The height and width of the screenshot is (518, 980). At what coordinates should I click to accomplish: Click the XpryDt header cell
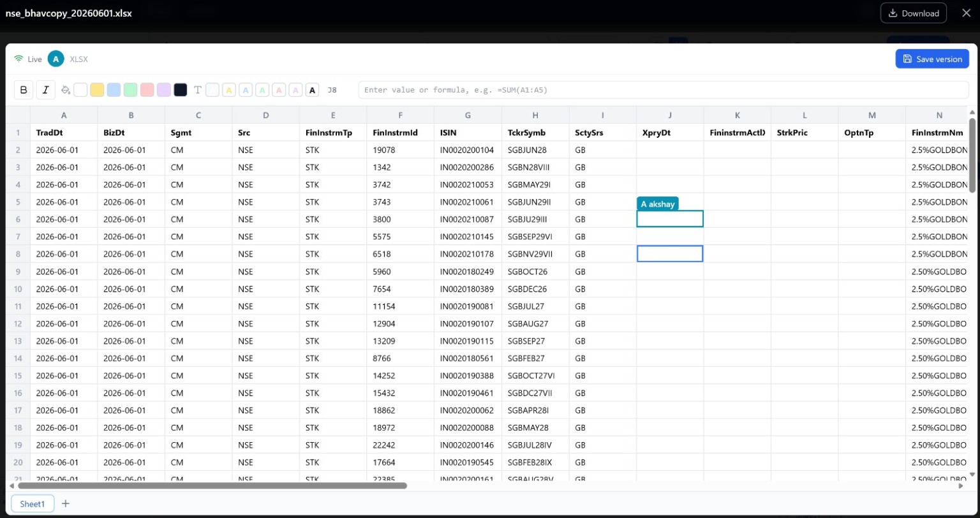(670, 133)
